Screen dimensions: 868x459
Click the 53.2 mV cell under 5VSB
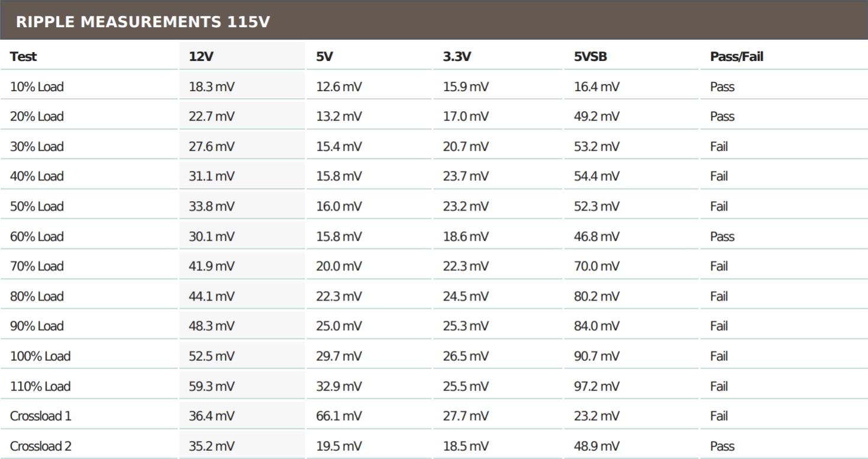point(597,147)
